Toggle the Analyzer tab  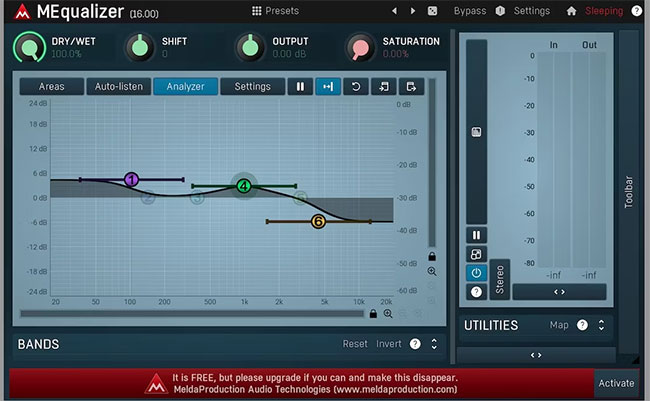point(185,86)
